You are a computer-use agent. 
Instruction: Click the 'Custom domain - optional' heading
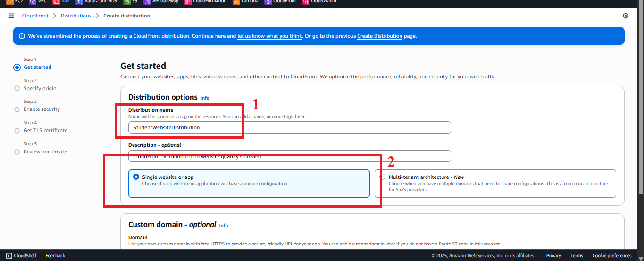click(x=172, y=225)
